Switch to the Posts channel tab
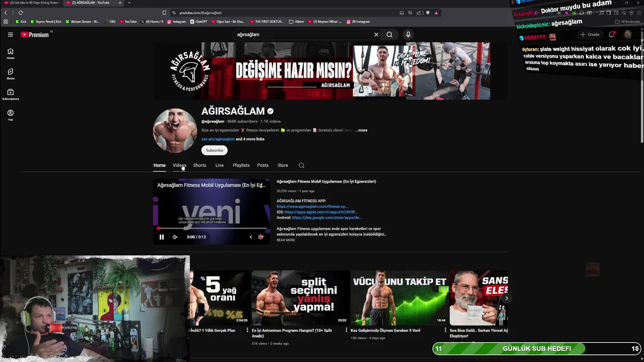 point(263,165)
